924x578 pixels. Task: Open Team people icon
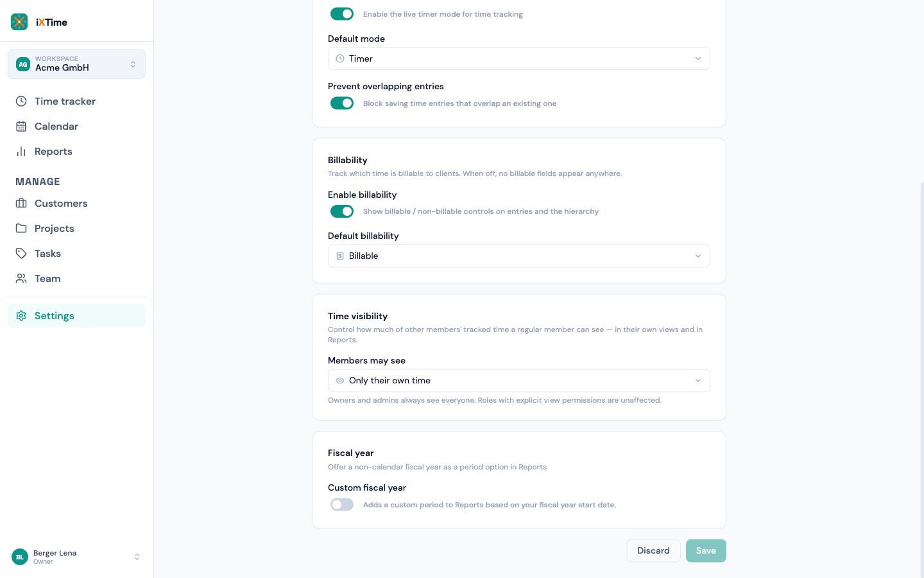[x=21, y=279]
